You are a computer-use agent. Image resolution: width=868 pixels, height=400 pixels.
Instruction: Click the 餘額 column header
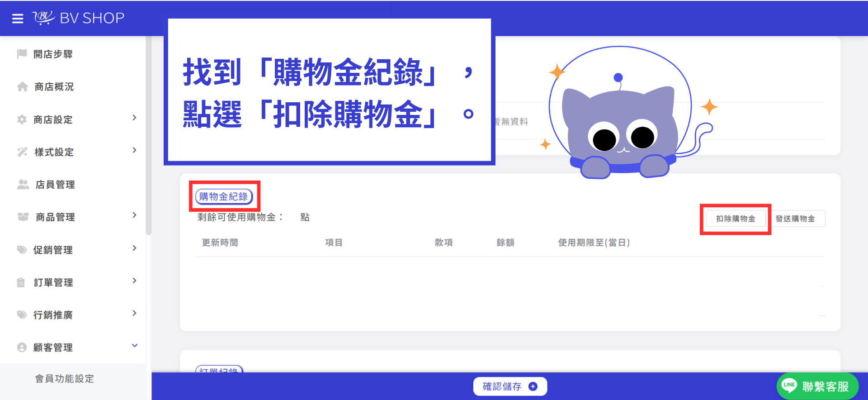(505, 243)
